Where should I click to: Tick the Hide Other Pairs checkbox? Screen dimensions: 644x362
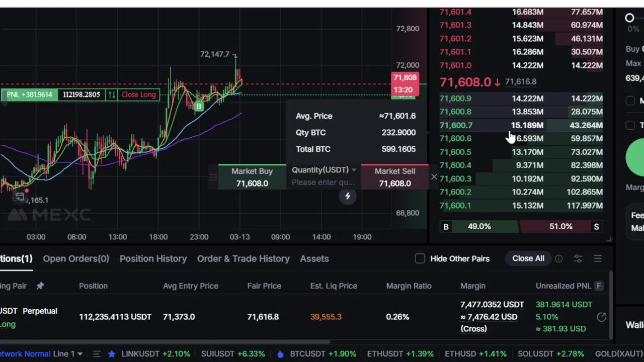coord(420,258)
